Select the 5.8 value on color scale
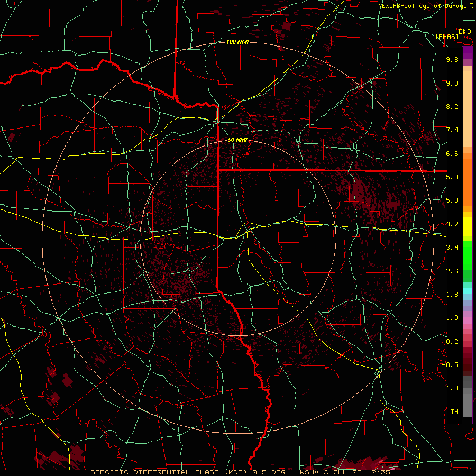Screen dimensions: 476x476 (452, 177)
